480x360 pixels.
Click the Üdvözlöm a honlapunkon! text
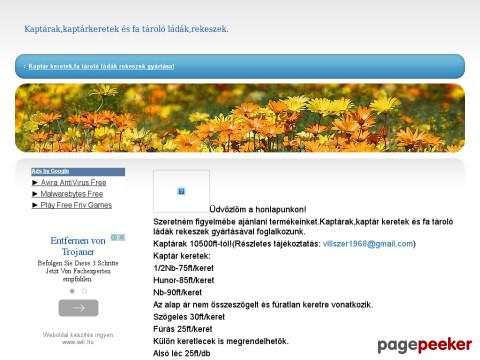(x=258, y=209)
